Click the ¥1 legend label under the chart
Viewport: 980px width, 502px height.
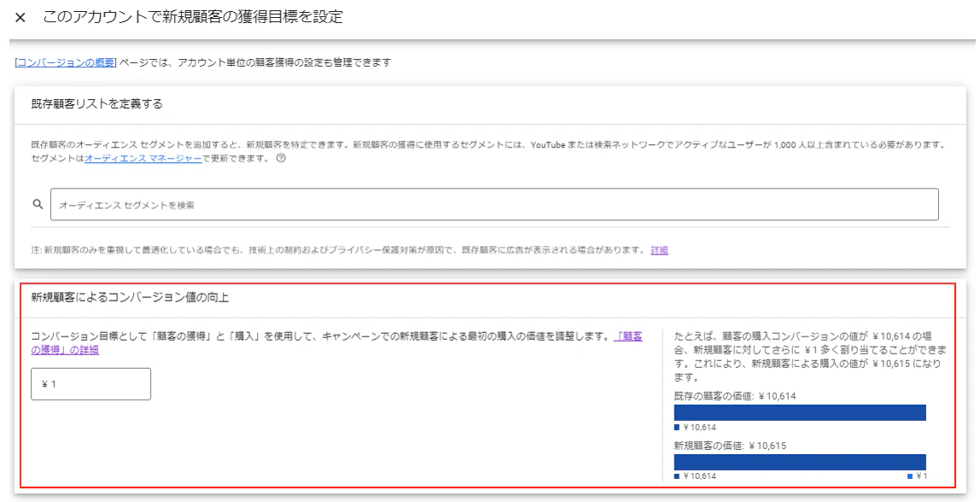(x=918, y=476)
